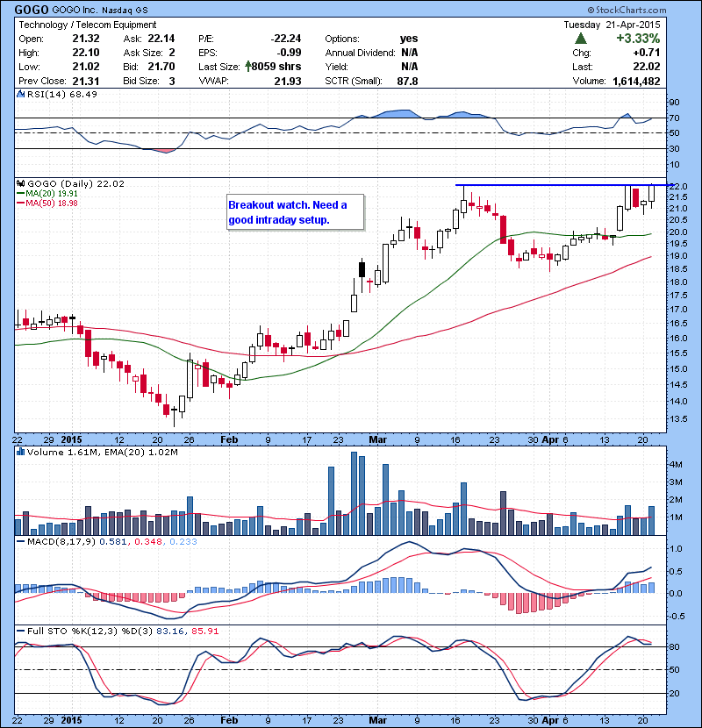Click the blue horizontal resistance line

pos(563,185)
